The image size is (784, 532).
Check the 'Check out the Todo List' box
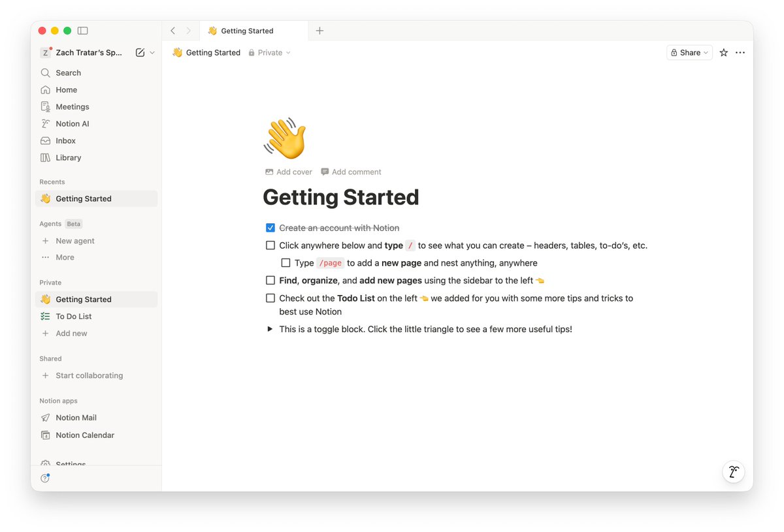tap(270, 298)
